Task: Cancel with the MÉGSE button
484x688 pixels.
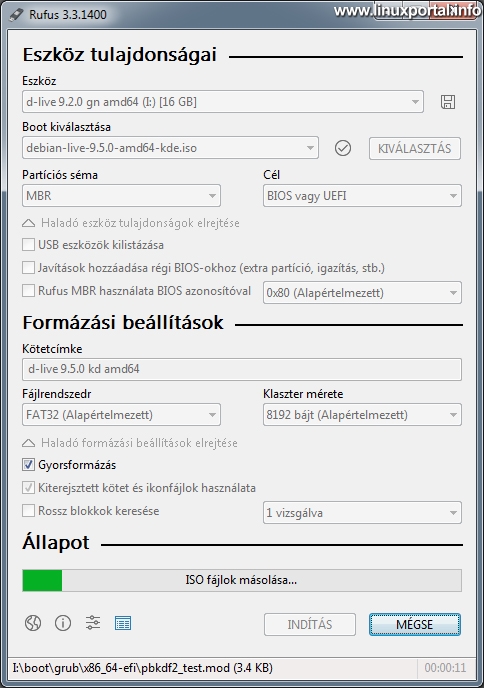Action: coord(415,624)
